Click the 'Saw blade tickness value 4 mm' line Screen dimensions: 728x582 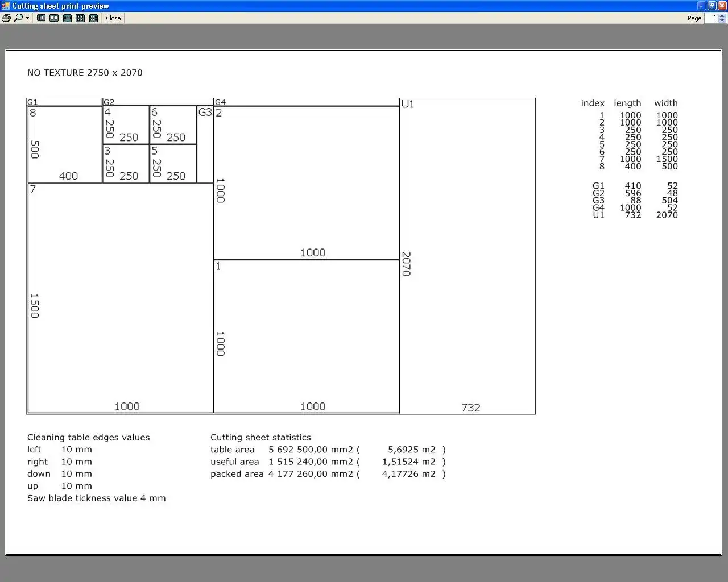(x=97, y=498)
